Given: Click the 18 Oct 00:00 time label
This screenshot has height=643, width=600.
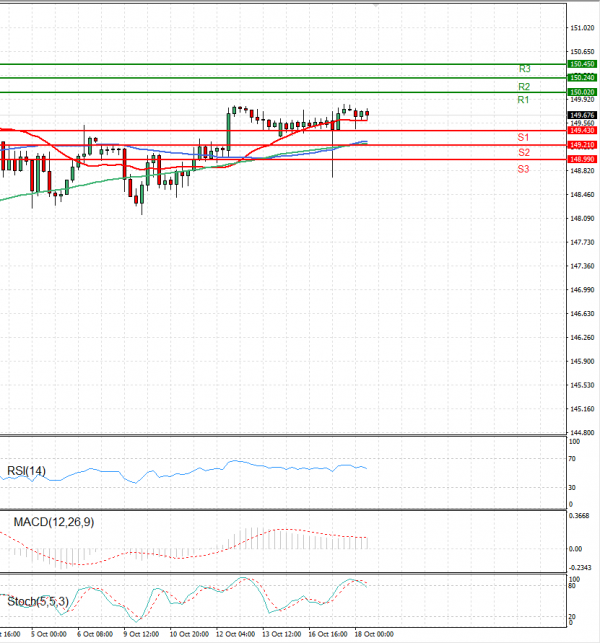Looking at the screenshot, I should [374, 634].
